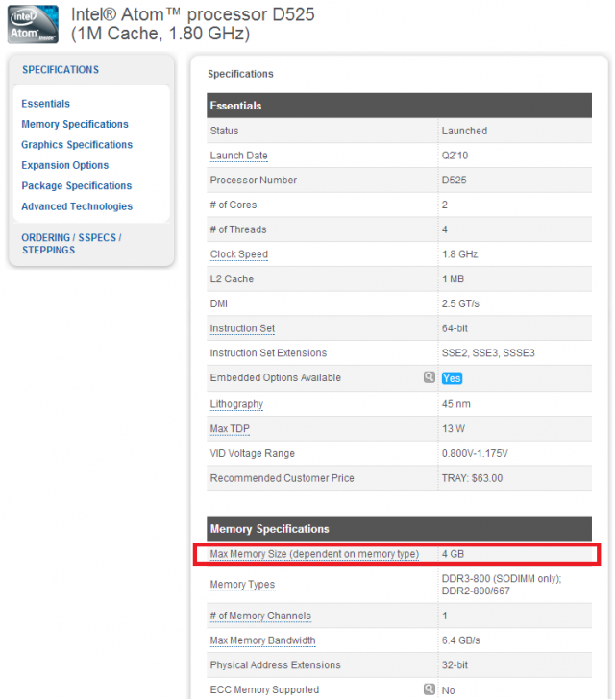Viewport: 615px width, 700px height.
Task: Select the VID Voltage Range label
Action: click(253, 453)
